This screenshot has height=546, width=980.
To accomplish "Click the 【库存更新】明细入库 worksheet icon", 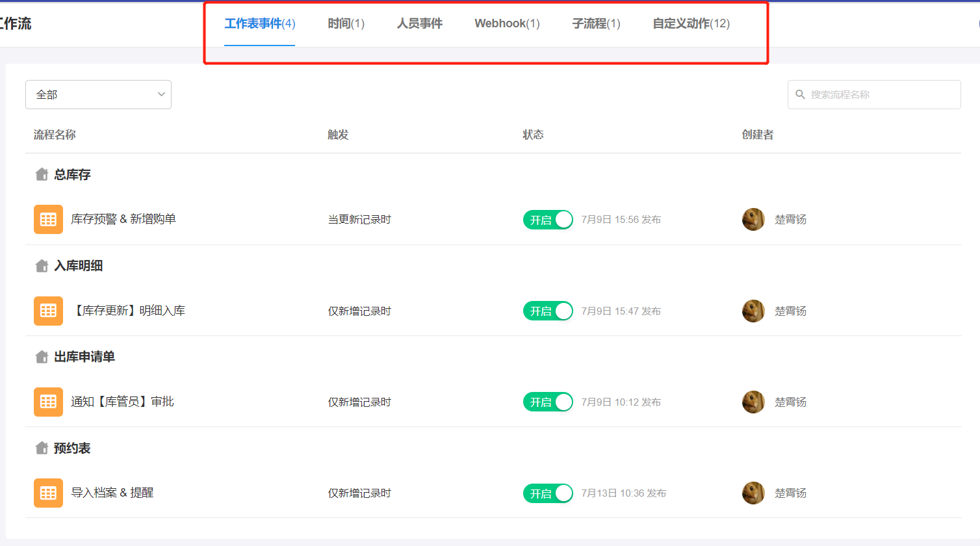I will (x=48, y=311).
